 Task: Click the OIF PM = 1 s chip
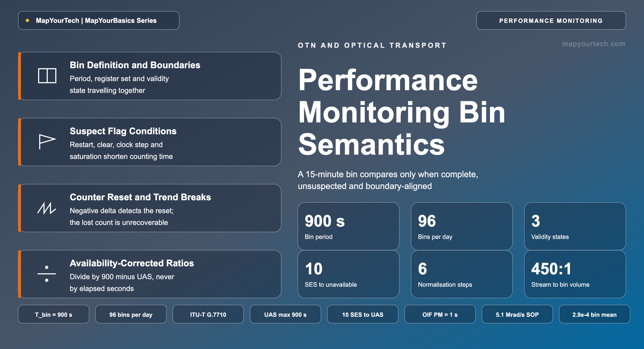440,314
